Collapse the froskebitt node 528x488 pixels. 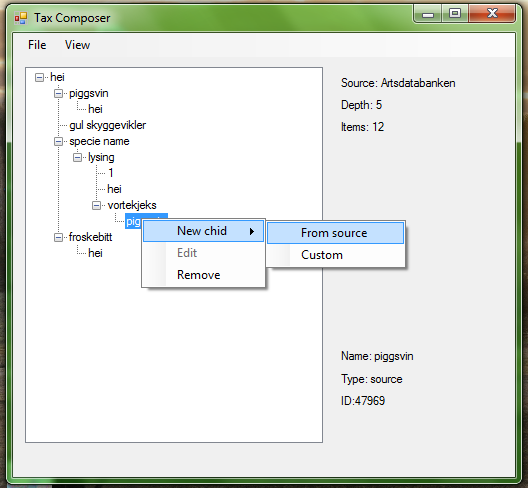59,237
